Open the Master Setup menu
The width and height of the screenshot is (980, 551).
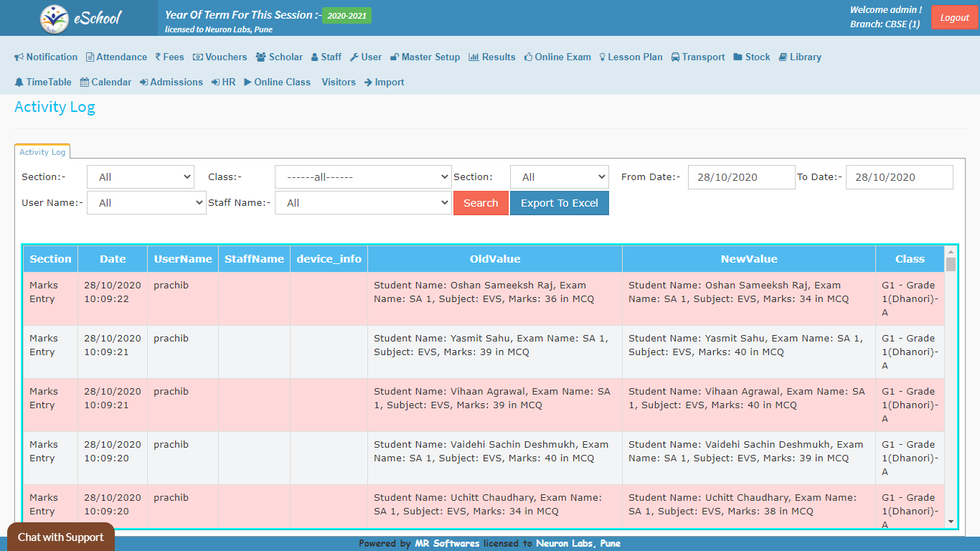point(425,57)
